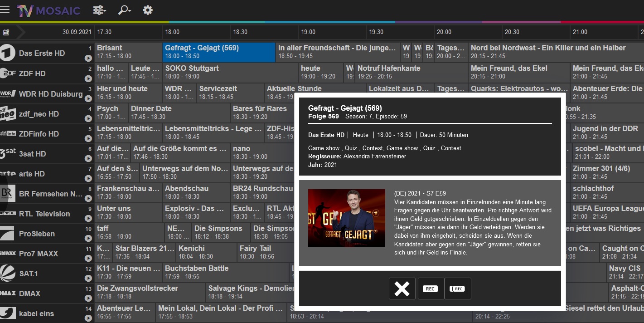This screenshot has height=323, width=644.
Task: Open the Buchstaben Battle program cell
Action: coord(226,272)
